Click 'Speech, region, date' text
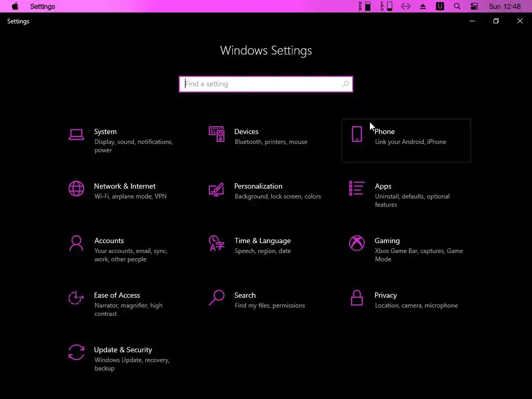 (x=262, y=251)
